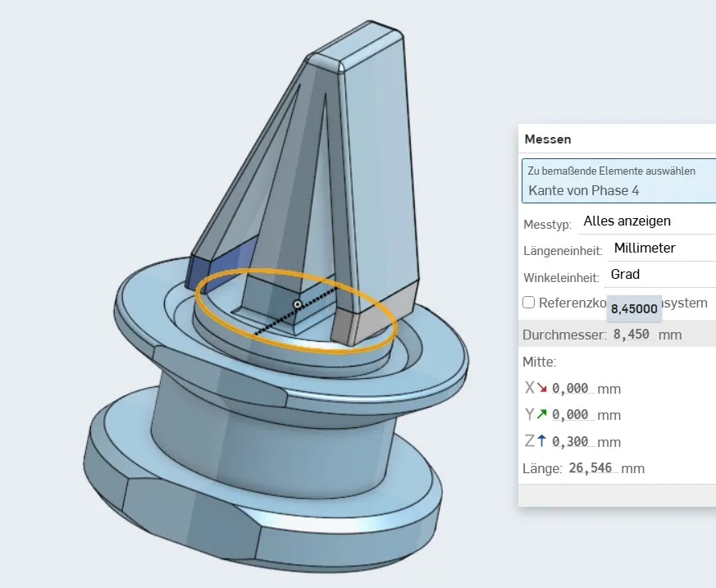Open the Längeneinheit dropdown set to Millimeter

(x=662, y=248)
